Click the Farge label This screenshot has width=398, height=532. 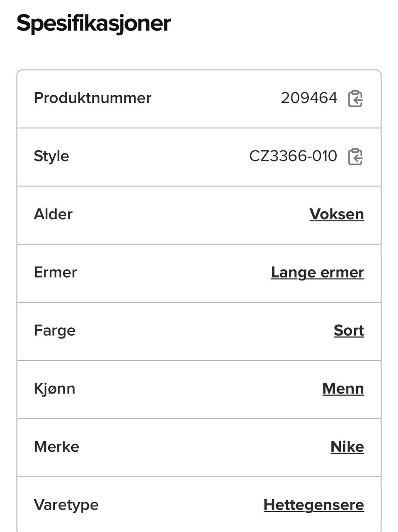coord(55,331)
